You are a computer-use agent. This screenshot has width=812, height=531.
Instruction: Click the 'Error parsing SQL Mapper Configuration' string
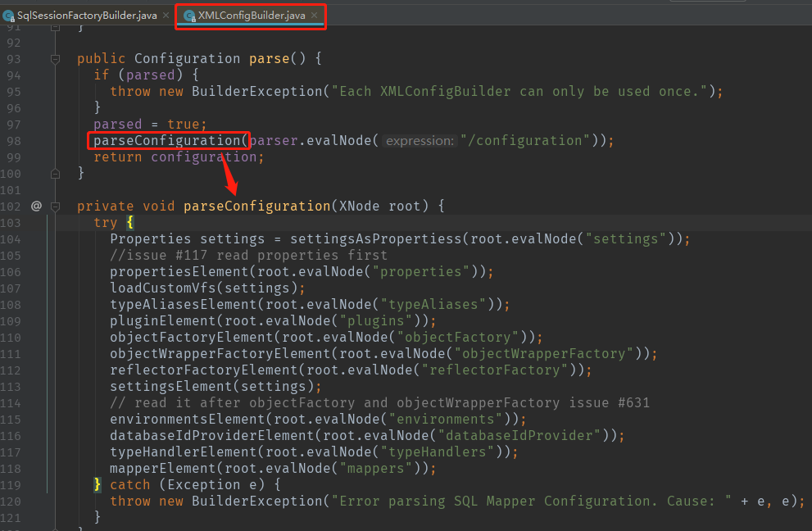click(x=531, y=501)
